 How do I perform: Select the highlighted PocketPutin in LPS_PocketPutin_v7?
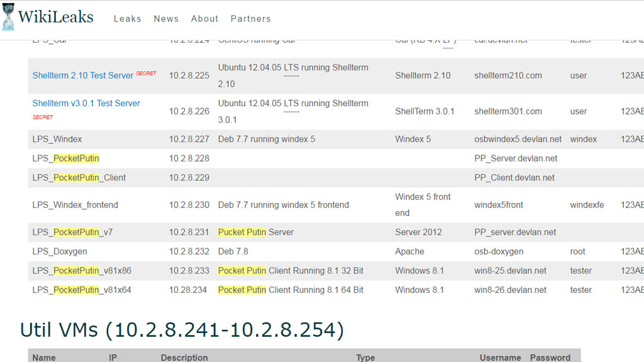click(x=76, y=232)
